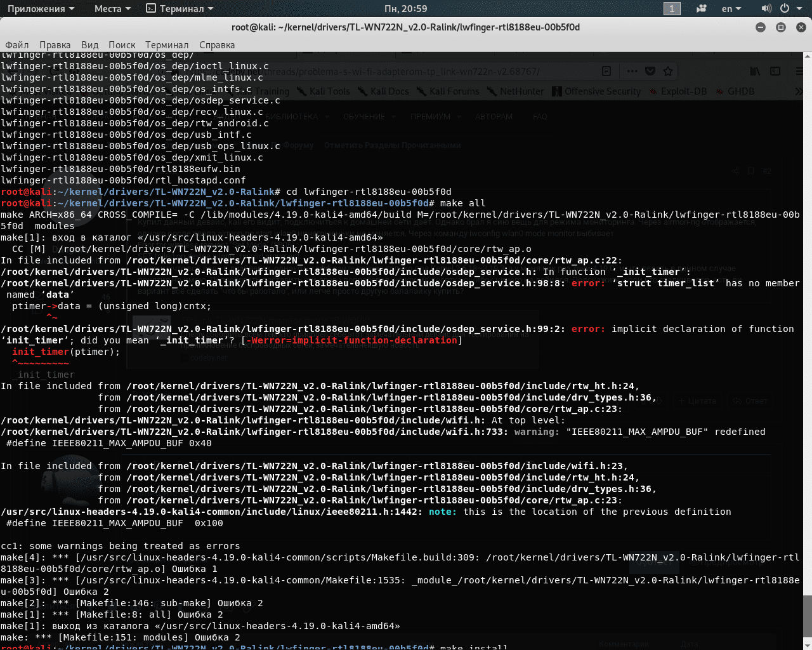Click the line ending 'os_dep/usb_intf.c'
Viewport: 812px width, 650px height.
(126, 135)
